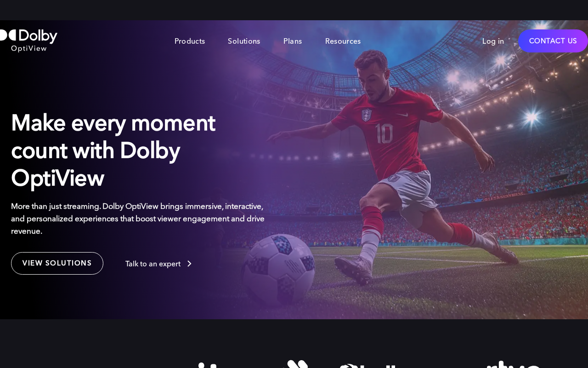Click the Talk to an expert link
Screen dimensions: 588x368
pyautogui.click(x=153, y=264)
